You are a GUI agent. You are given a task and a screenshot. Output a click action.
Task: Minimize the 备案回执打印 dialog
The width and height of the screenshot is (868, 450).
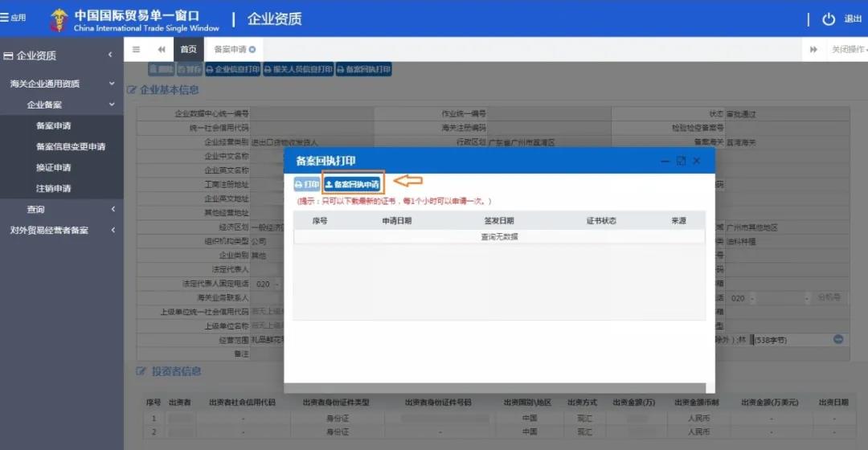point(665,162)
